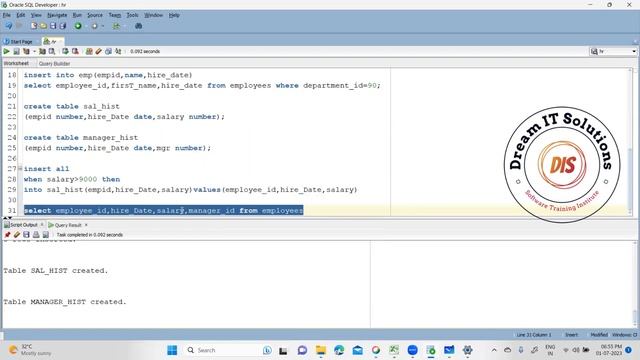The image size is (640, 360).
Task: Click the SQL History icon
Action: point(108,51)
